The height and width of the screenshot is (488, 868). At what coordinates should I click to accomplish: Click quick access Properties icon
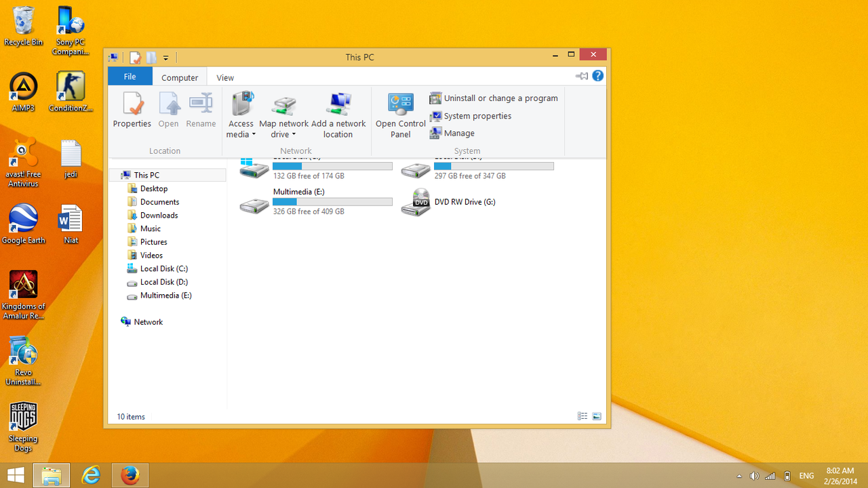(x=135, y=58)
